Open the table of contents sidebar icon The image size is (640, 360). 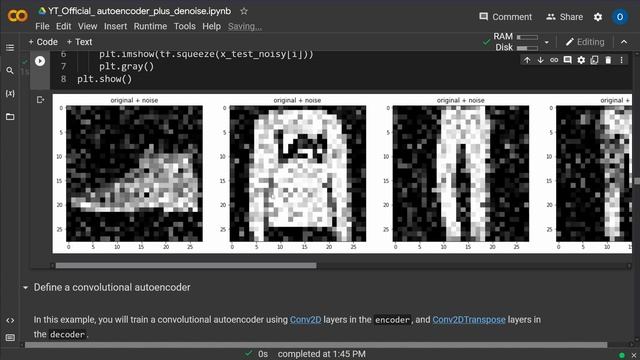point(10,47)
